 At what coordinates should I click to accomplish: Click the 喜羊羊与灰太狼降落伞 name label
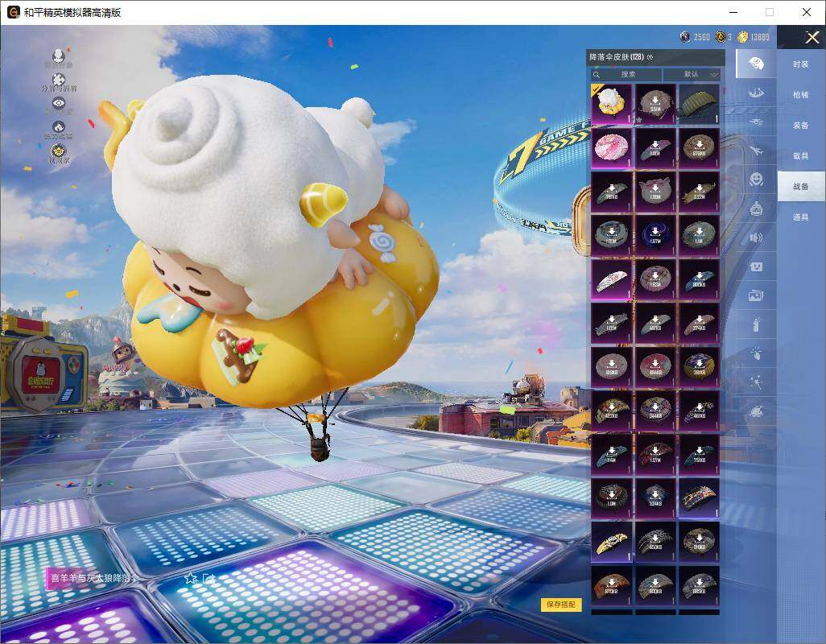point(95,578)
